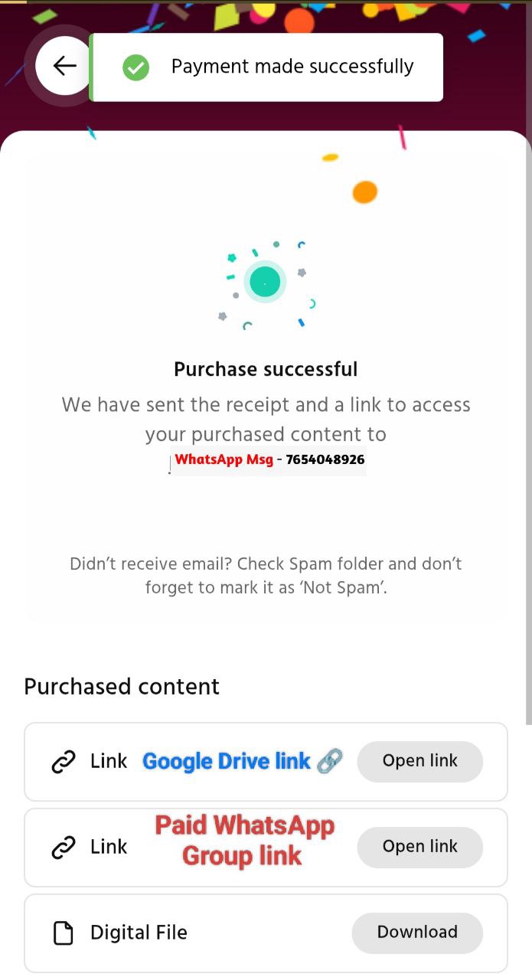
Task: Click the Purchase successful heading
Action: coord(266,369)
